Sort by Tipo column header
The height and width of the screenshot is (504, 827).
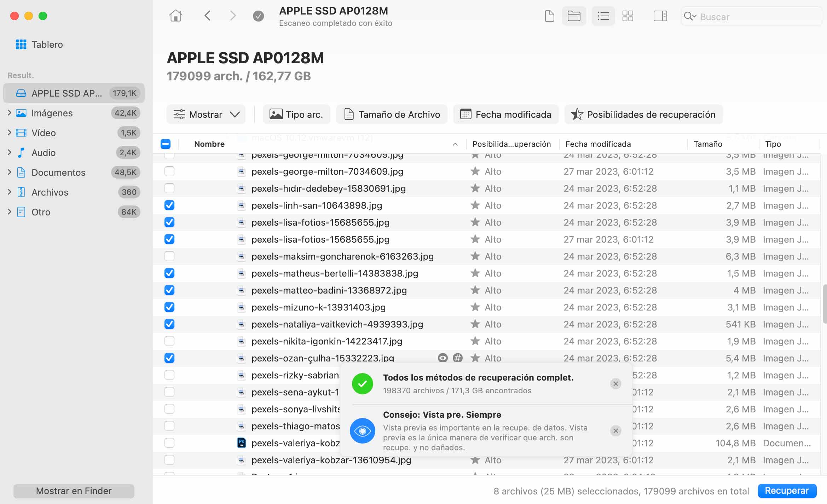tap(773, 144)
